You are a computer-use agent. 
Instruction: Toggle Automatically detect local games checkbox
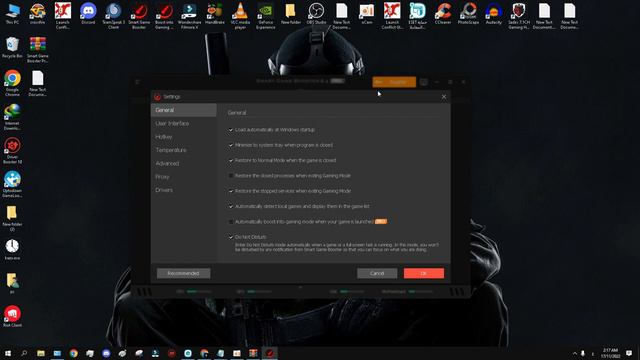point(231,207)
